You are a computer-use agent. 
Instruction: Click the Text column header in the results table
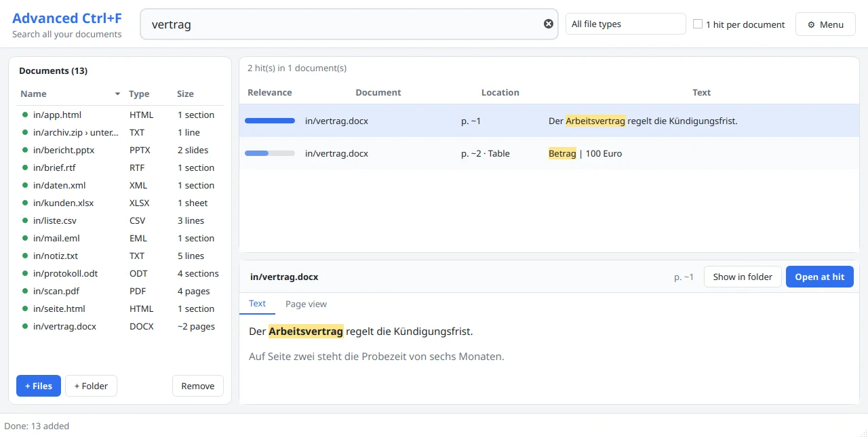click(701, 92)
